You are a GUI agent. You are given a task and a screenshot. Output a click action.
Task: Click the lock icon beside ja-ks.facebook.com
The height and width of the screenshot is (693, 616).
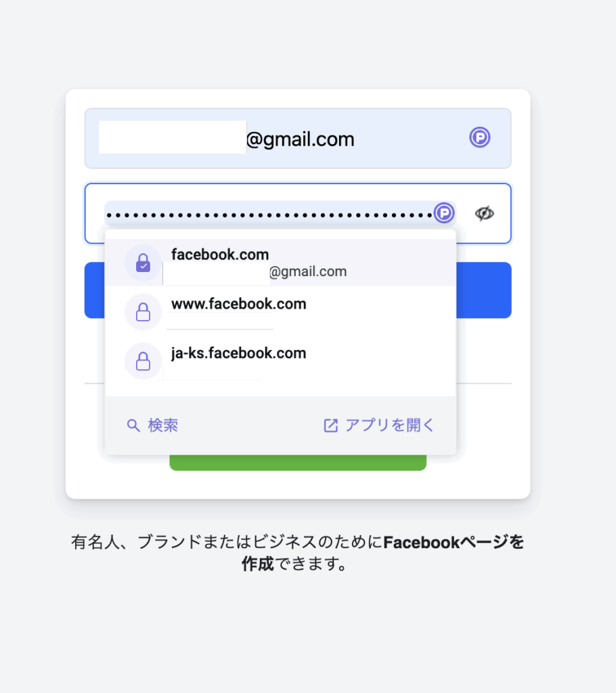click(x=143, y=361)
